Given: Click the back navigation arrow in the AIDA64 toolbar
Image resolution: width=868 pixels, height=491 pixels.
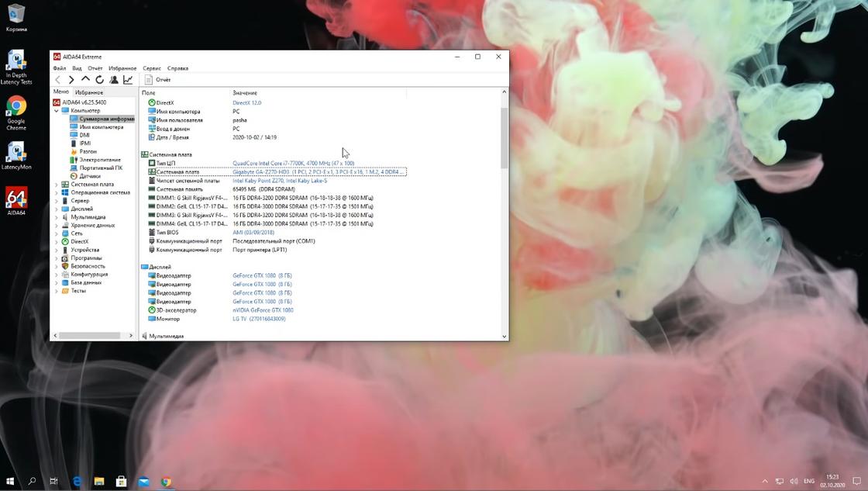Looking at the screenshot, I should tap(57, 80).
